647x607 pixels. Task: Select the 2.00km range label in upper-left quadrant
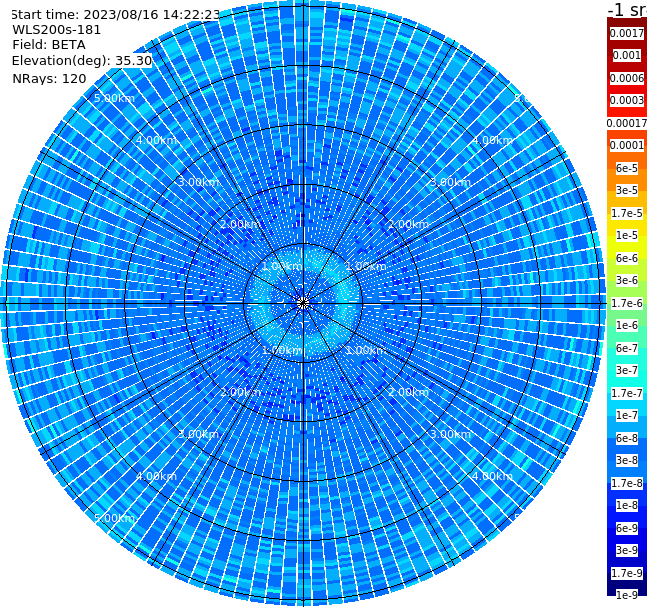241,224
